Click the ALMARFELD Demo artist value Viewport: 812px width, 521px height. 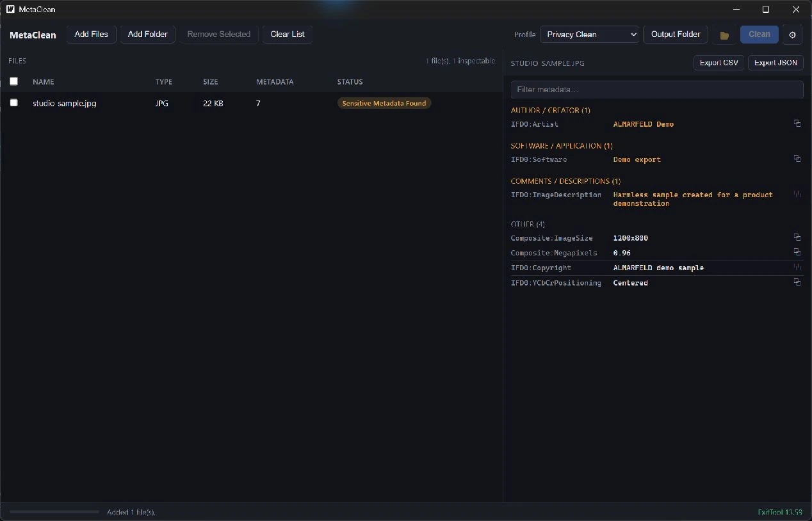pyautogui.click(x=644, y=124)
